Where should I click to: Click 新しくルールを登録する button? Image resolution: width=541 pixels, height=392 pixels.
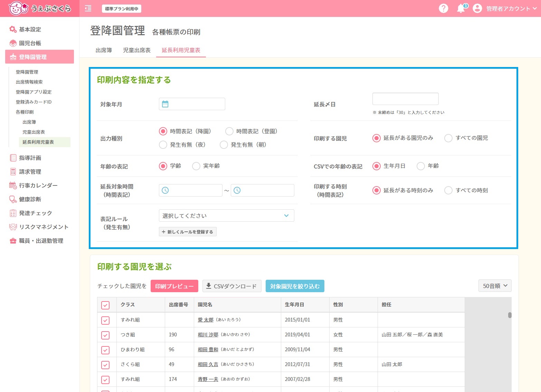(188, 232)
